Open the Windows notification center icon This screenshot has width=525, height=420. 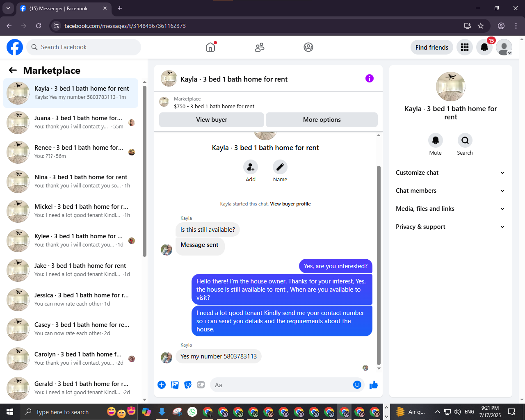pos(511,412)
